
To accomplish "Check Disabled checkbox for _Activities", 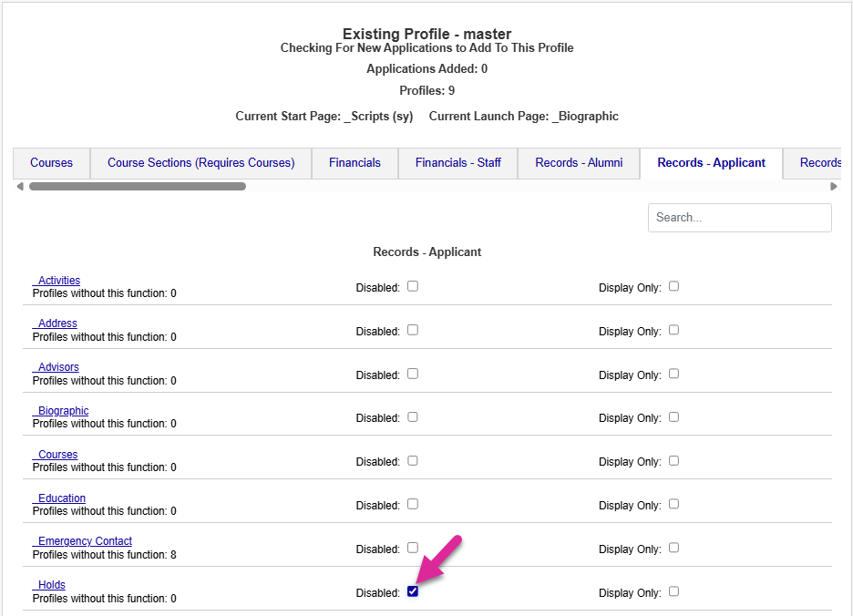I will click(x=413, y=286).
